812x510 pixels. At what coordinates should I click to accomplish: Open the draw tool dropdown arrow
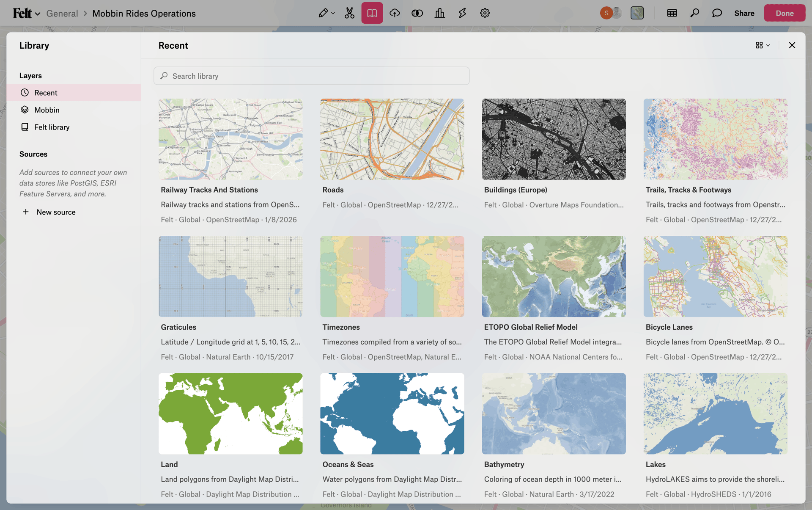tap(333, 14)
